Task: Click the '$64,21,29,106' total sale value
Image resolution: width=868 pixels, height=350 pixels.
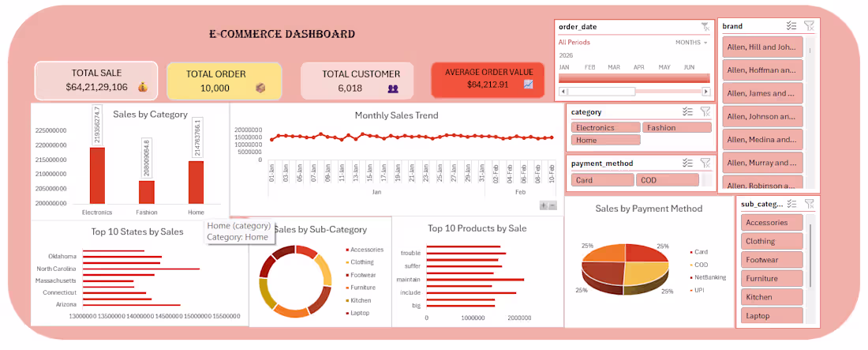Action: tap(96, 87)
